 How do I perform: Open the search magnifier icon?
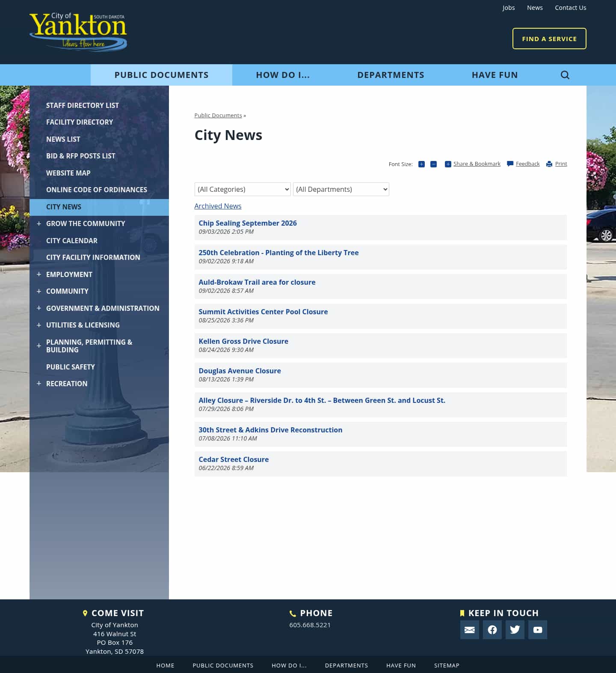click(565, 75)
